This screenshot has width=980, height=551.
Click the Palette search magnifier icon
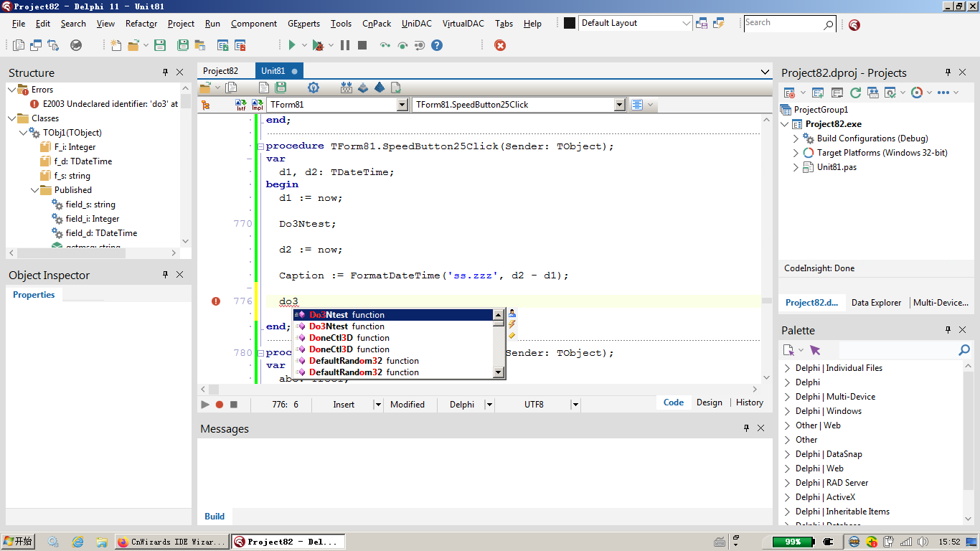click(964, 350)
